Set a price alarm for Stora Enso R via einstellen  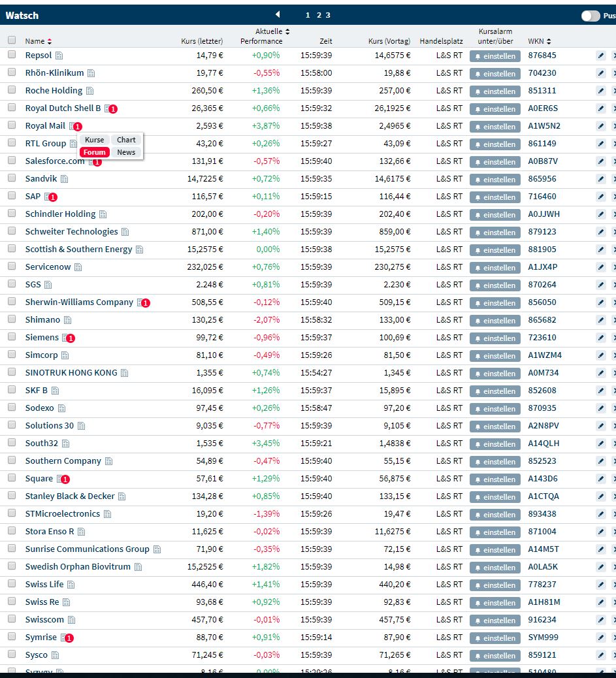495,532
